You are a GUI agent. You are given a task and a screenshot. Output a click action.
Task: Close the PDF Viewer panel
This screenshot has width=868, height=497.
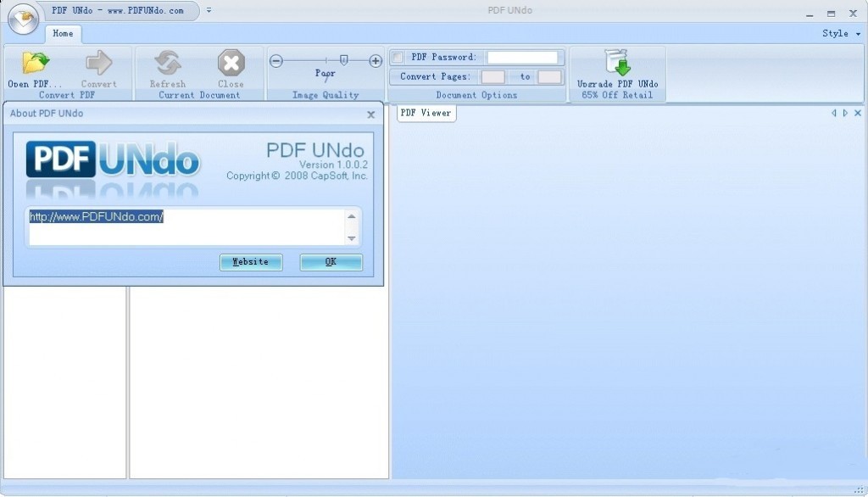[x=858, y=113]
